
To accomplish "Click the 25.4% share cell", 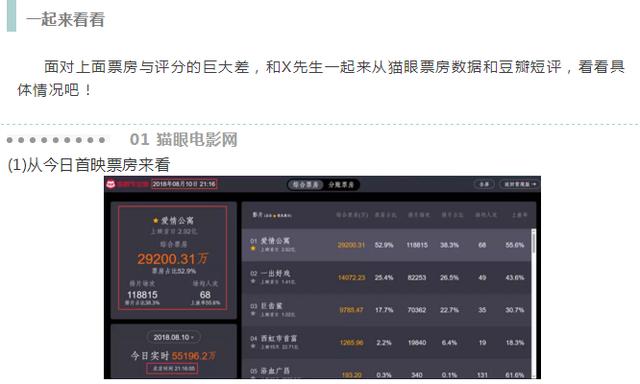I will click(x=384, y=277).
